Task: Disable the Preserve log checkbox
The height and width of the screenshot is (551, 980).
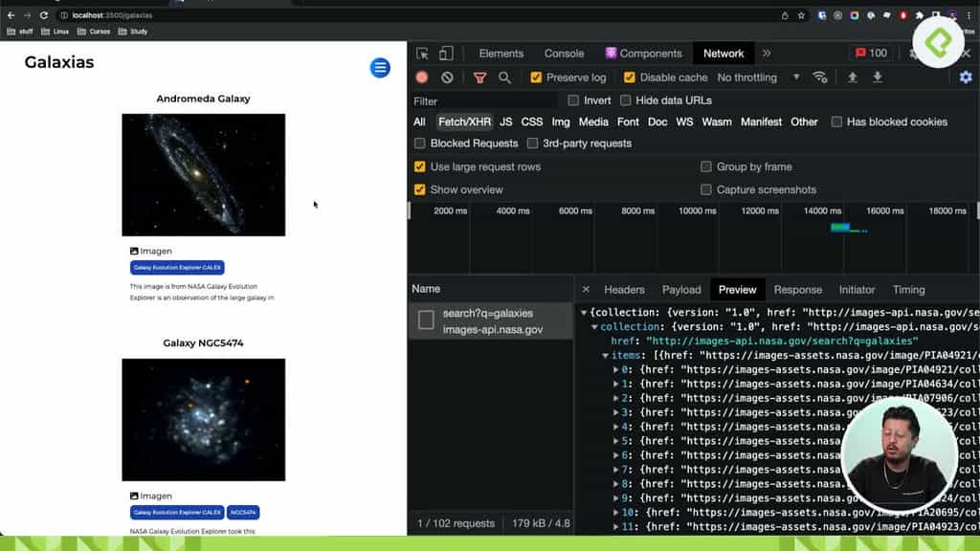Action: click(x=536, y=77)
